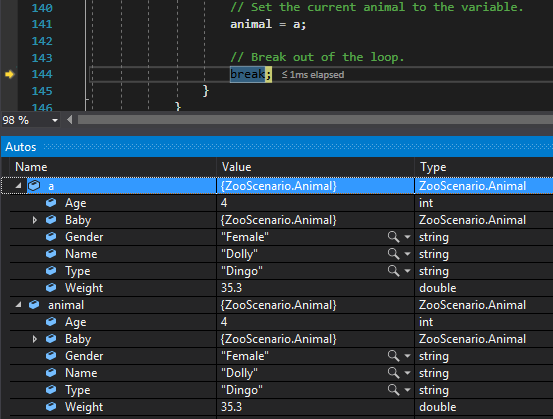
Task: Click line number 143 in gutter
Action: point(42,57)
